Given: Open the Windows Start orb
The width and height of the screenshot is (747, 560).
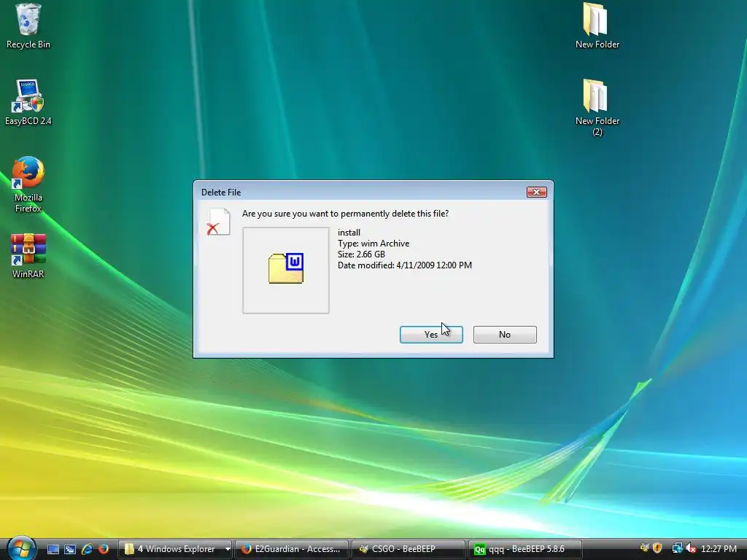Looking at the screenshot, I should point(21,548).
